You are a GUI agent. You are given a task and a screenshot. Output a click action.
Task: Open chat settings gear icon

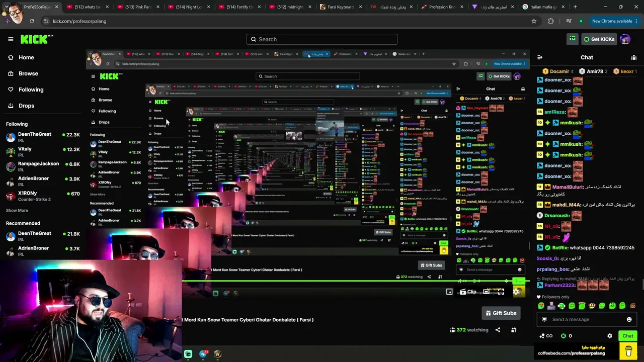point(610,336)
